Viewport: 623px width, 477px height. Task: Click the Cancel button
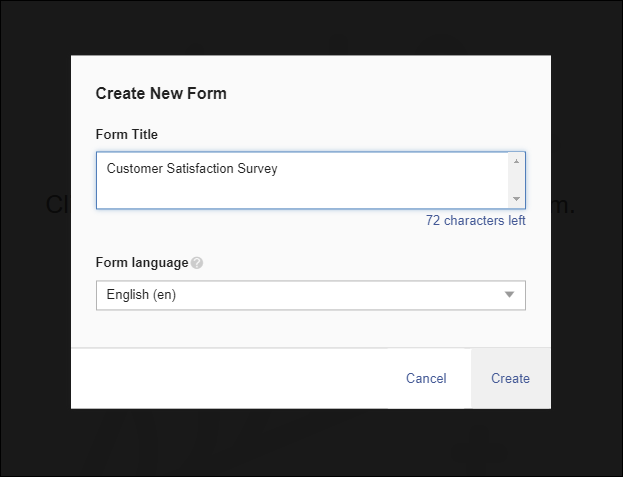(426, 378)
